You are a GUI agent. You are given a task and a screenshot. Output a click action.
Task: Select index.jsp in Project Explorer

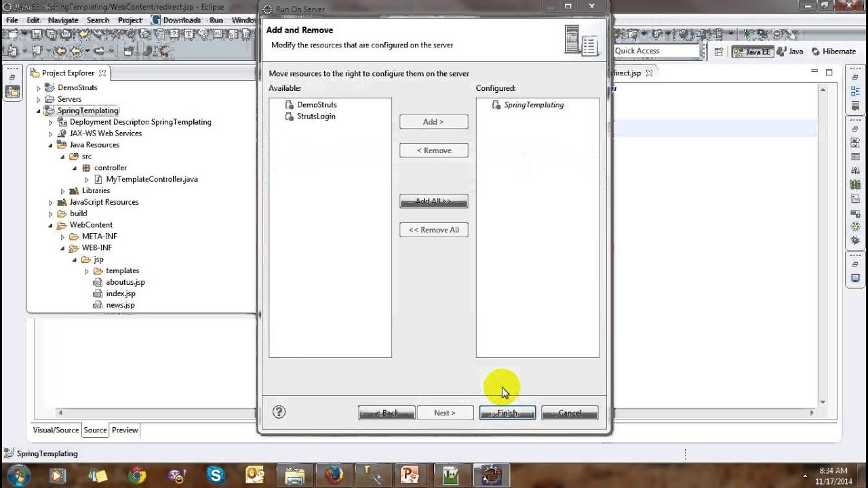(x=120, y=293)
